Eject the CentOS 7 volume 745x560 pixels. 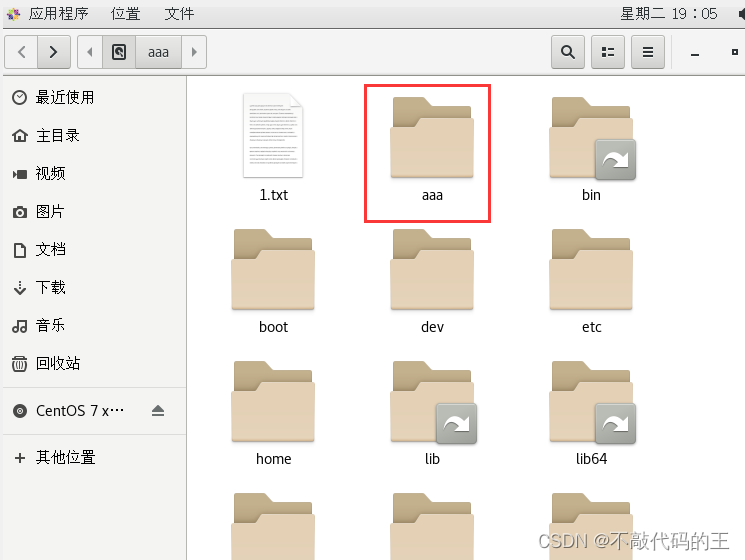(158, 410)
